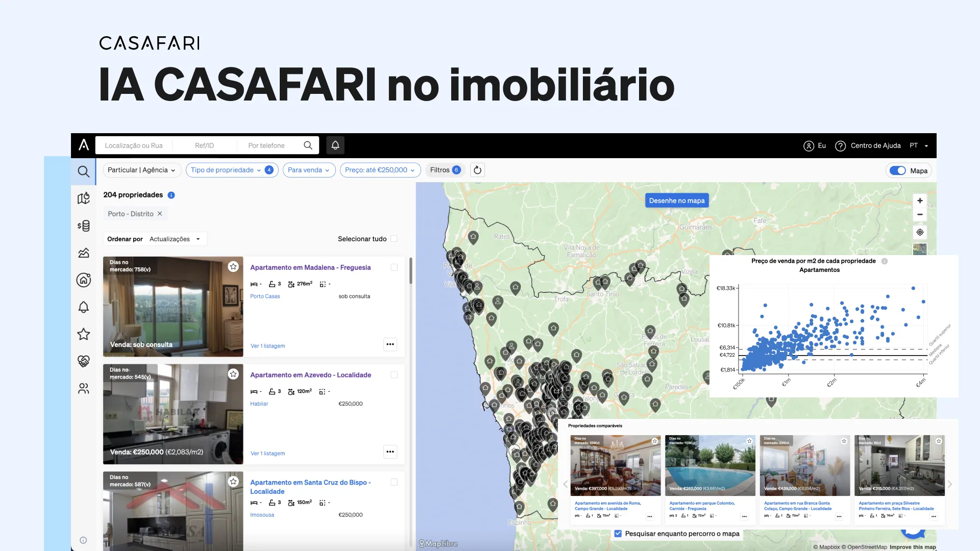Center map on my location
The height and width of the screenshot is (551, 980).
click(920, 232)
